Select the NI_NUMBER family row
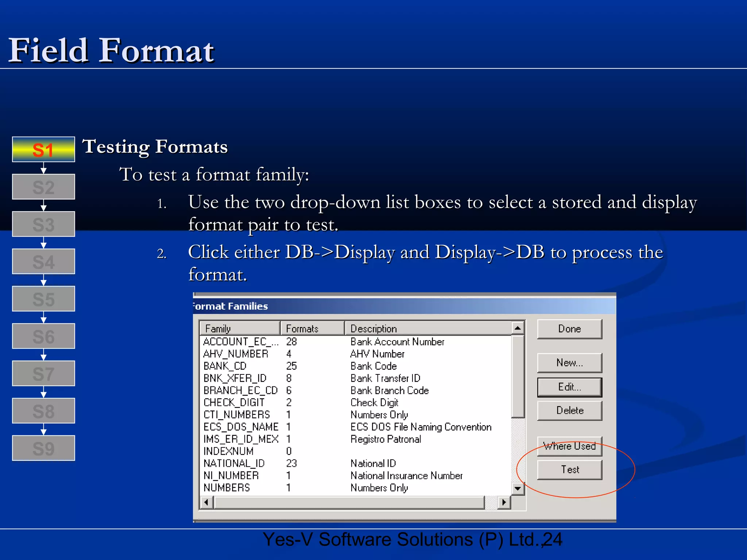The image size is (747, 560). tap(356, 475)
